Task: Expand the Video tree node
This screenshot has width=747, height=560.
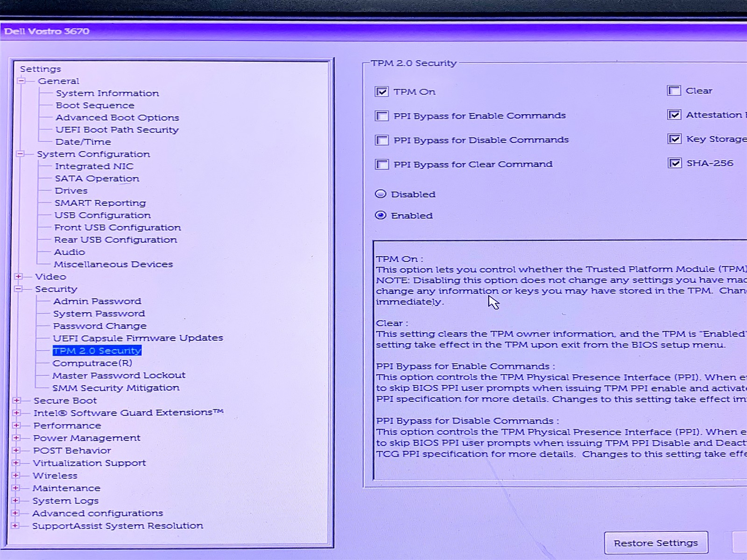Action: [x=18, y=276]
